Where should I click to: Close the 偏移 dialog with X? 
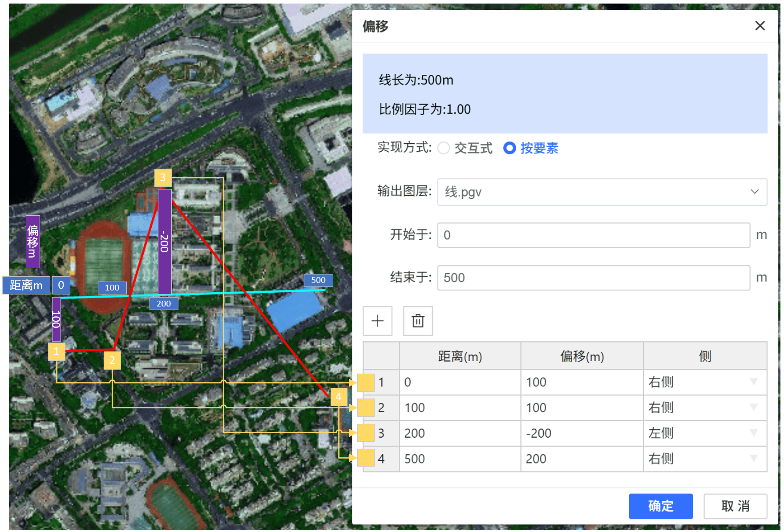(x=760, y=26)
